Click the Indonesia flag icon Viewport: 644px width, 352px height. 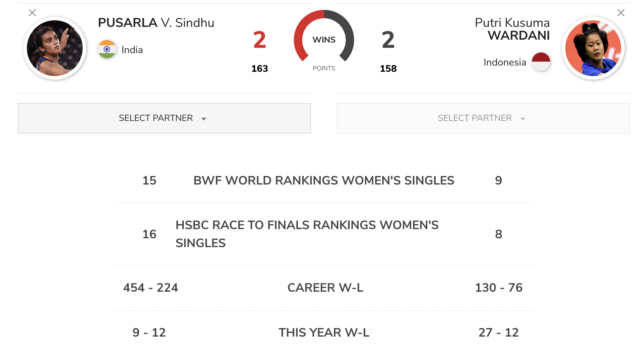541,62
